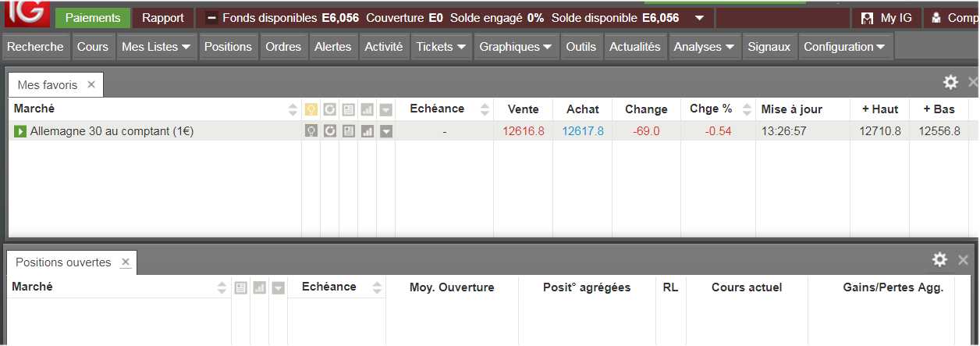Viewport: 980px width, 346px height.
Task: Click chart icon in positions header
Action: pyautogui.click(x=260, y=288)
